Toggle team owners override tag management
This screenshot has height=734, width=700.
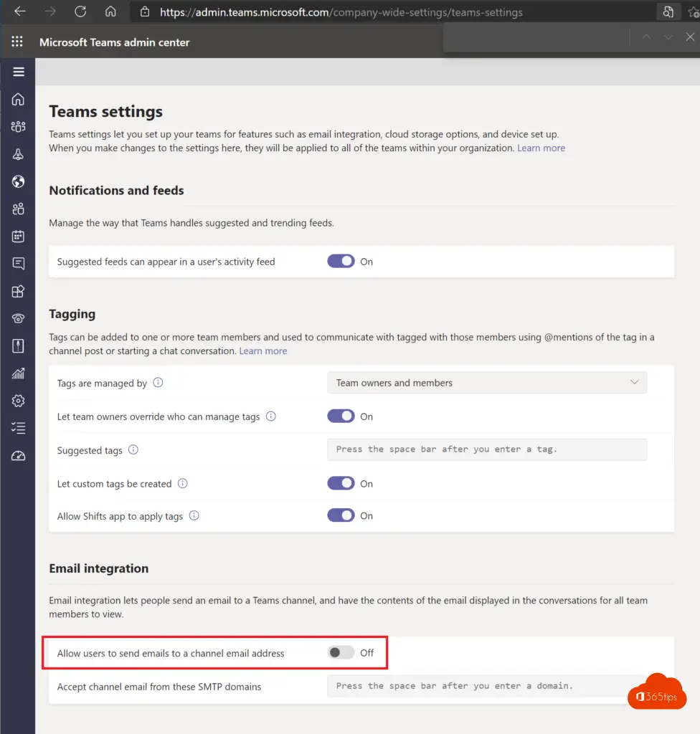(x=341, y=416)
